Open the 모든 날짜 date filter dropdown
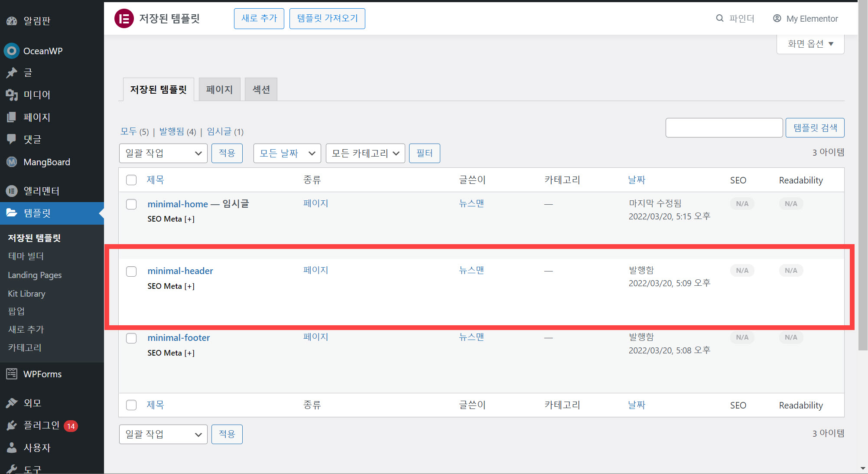 coord(286,153)
